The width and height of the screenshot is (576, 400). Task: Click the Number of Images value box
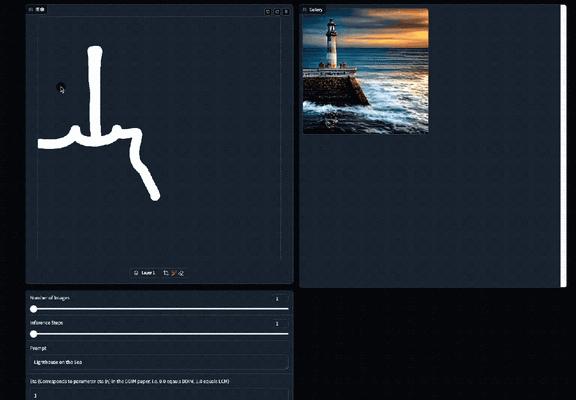click(x=280, y=299)
